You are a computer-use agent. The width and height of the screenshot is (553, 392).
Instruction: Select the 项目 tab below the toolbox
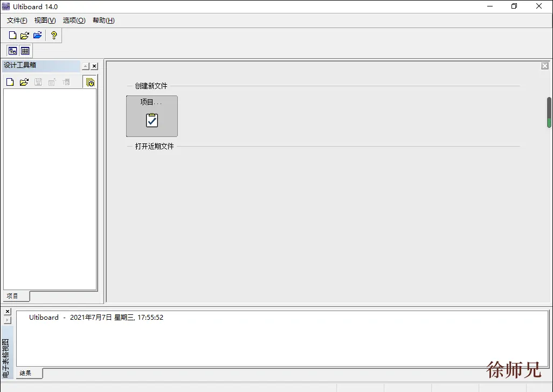pyautogui.click(x=16, y=296)
